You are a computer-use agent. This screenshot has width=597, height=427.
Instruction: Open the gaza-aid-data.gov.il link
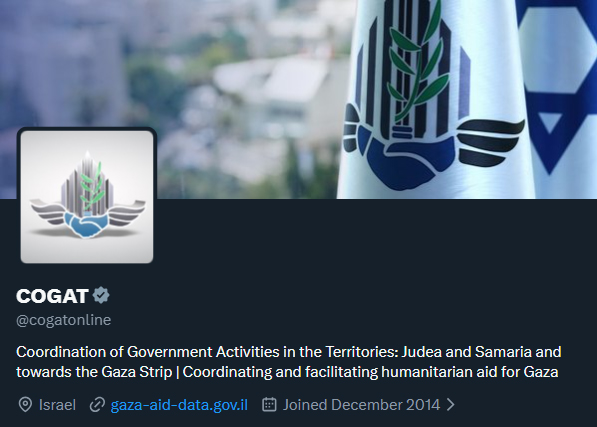click(179, 405)
